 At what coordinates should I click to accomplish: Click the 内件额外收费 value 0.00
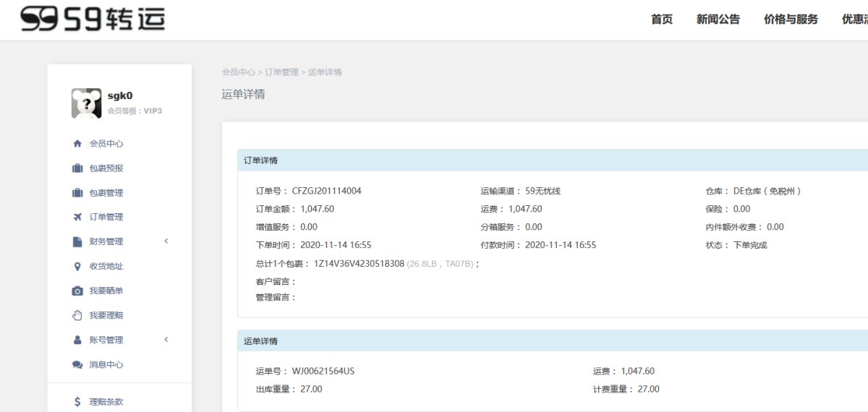pos(775,227)
